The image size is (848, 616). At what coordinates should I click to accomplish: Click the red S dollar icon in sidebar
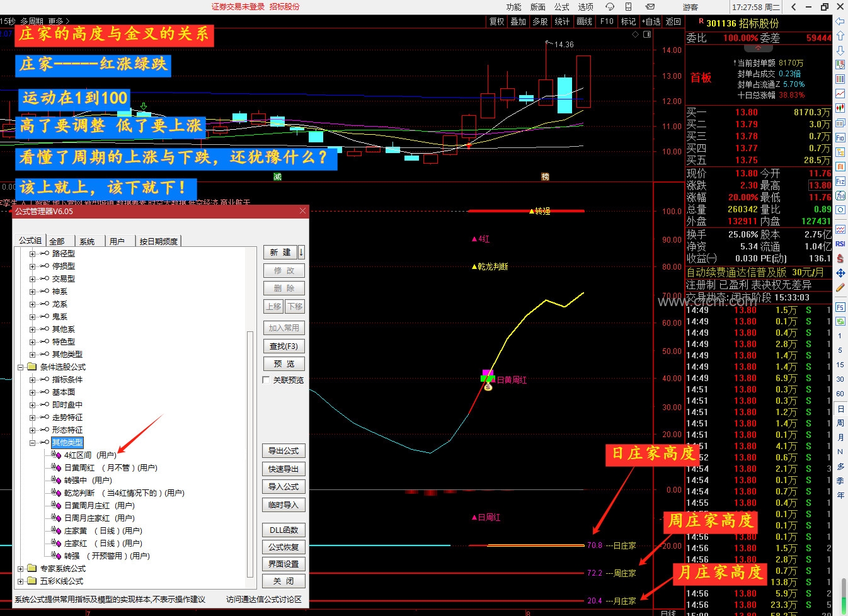pyautogui.click(x=840, y=259)
